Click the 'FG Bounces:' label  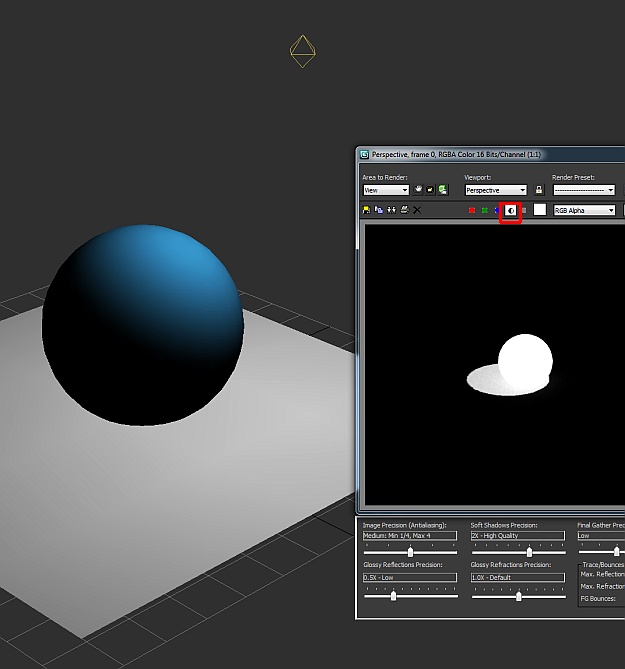[598, 599]
